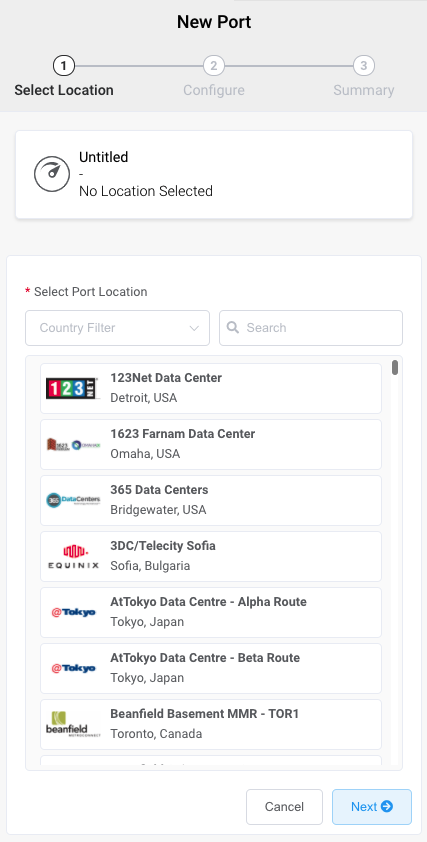Expand Country Filter using the chevron arrow
Screen dimensions: 427x842
[194, 328]
